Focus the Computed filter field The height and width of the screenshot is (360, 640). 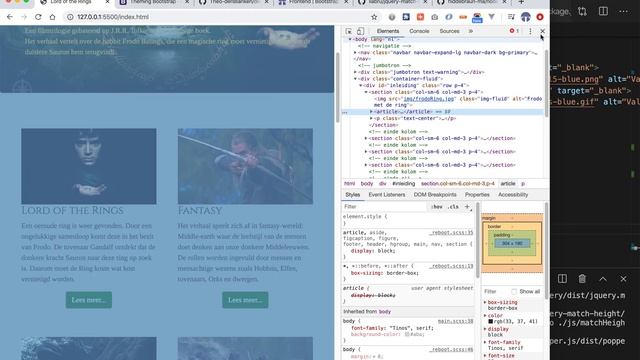(496, 291)
